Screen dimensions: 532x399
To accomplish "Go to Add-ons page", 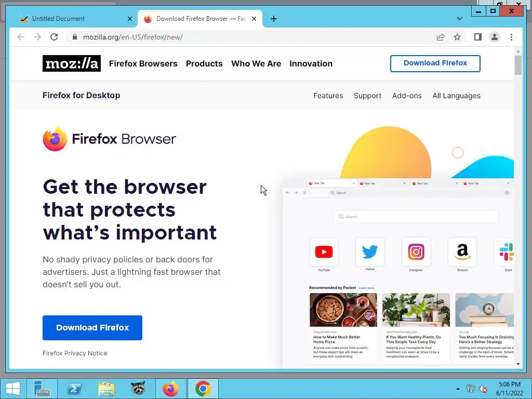I will tap(407, 96).
